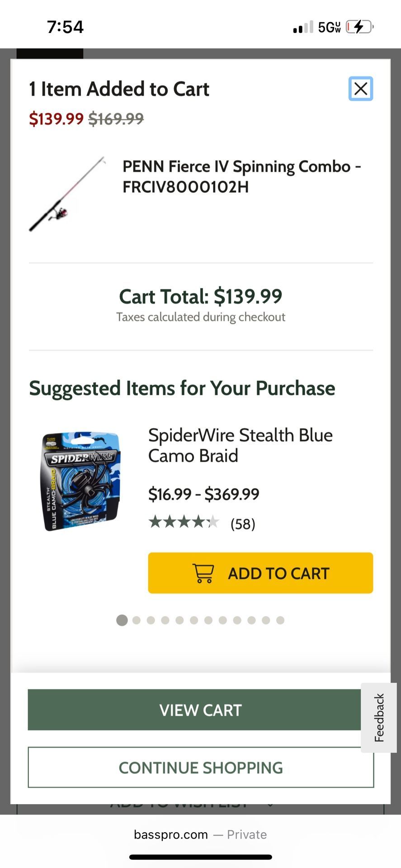The height and width of the screenshot is (868, 401).
Task: Close the Item Added to Cart popup
Action: coord(361,89)
